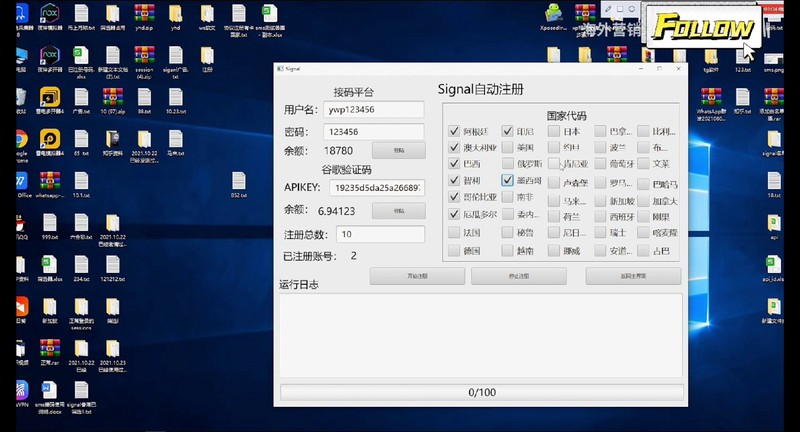Viewport: 800px width, 432px height.
Task: Check the 秘鲁 country checkbox
Action: coord(507,233)
